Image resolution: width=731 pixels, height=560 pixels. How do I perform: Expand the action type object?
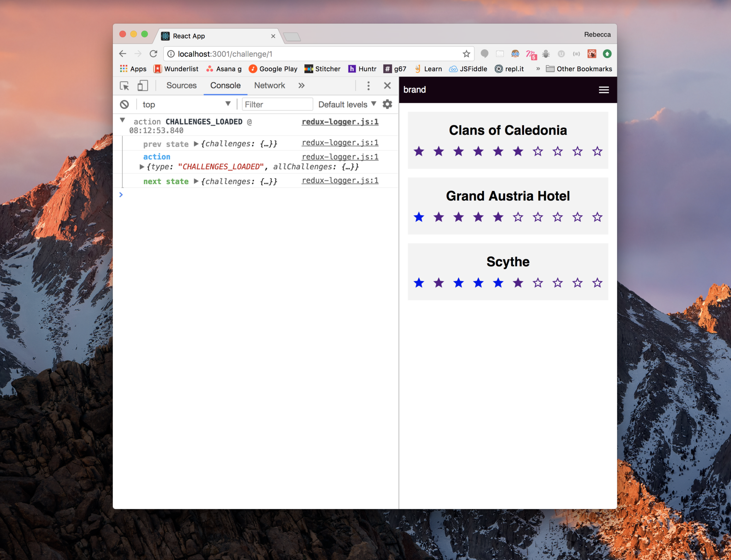[x=142, y=167]
